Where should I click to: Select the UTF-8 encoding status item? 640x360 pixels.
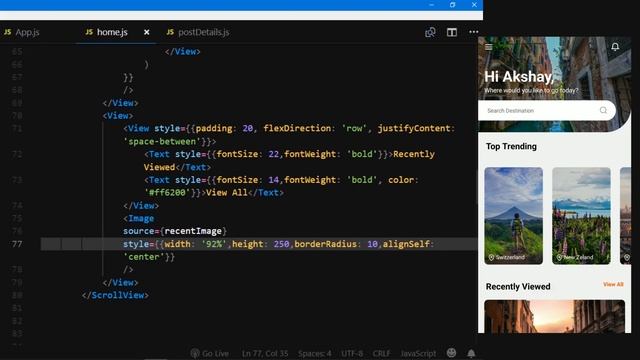352,353
